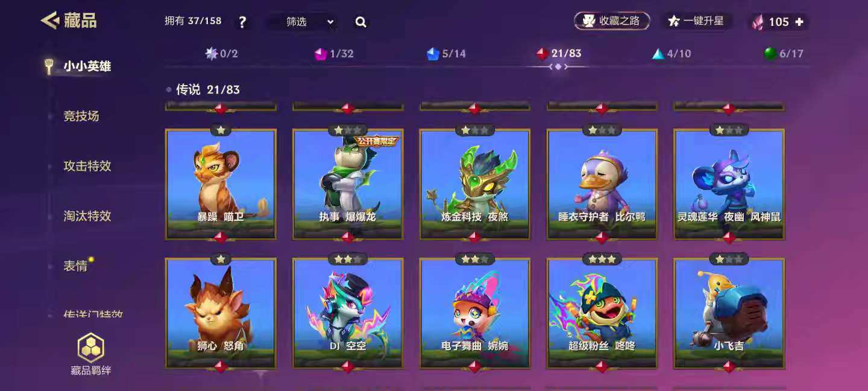Open the 攻击特效 sidebar category
This screenshot has height=391, width=868.
point(87,166)
